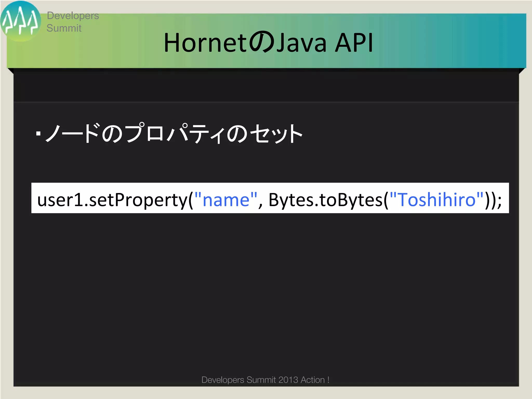Click the bullet 'ノードのプロパティのセット'
The image size is (532, 399).
point(169,134)
